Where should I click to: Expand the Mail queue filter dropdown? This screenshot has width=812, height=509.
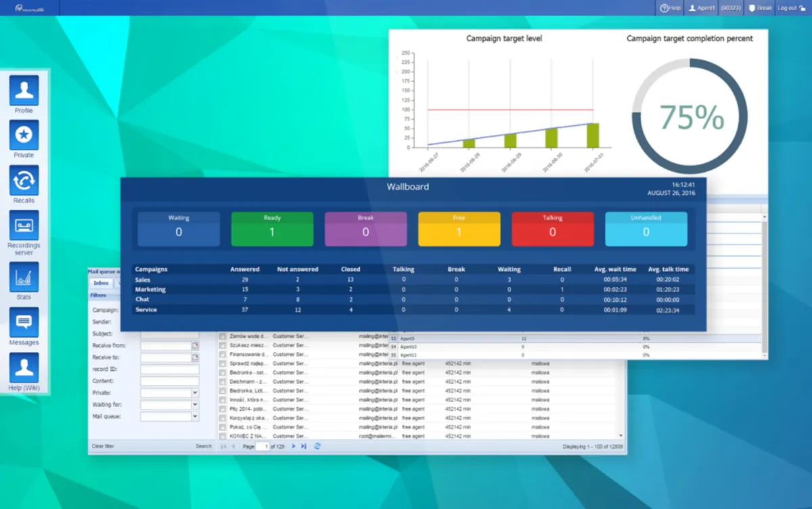coord(196,417)
